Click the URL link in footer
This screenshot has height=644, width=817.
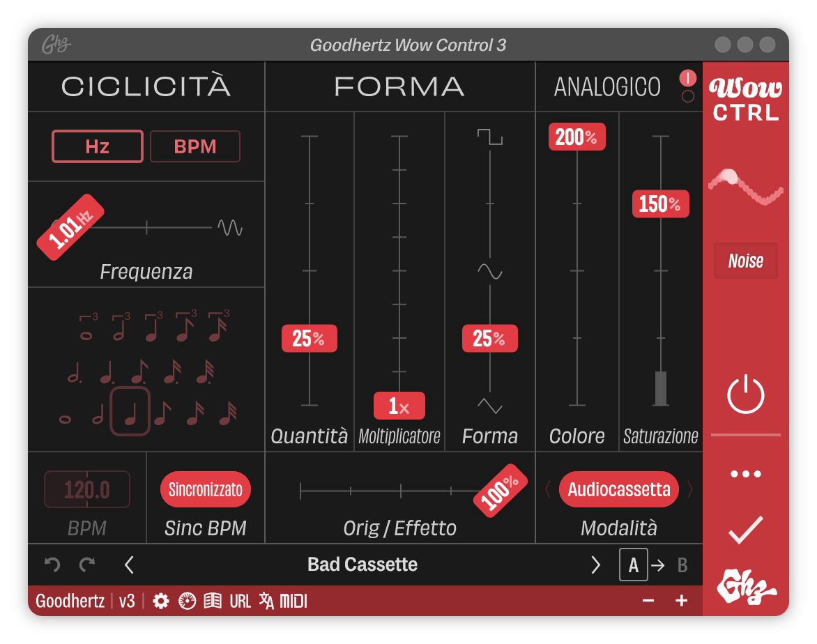pos(240,601)
